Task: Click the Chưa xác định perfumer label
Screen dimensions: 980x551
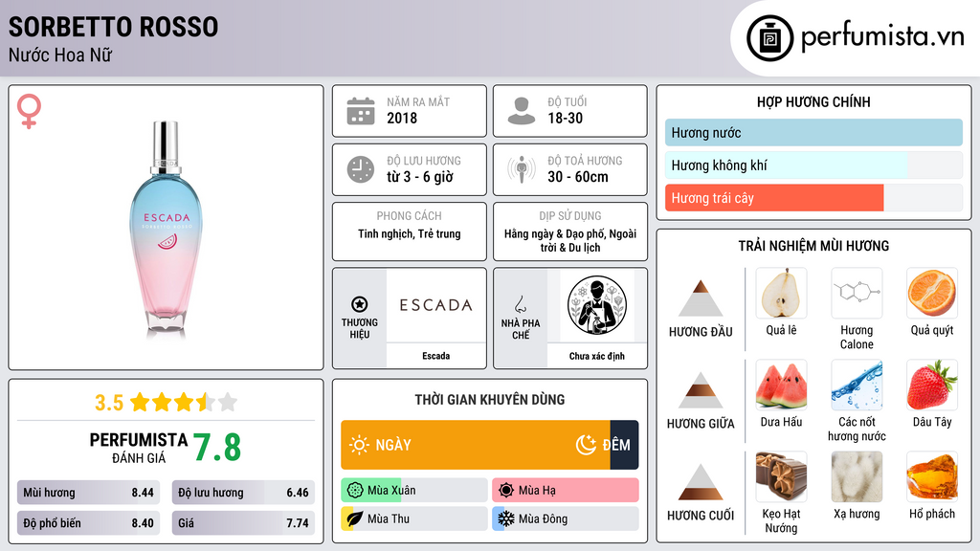Action: (597, 356)
